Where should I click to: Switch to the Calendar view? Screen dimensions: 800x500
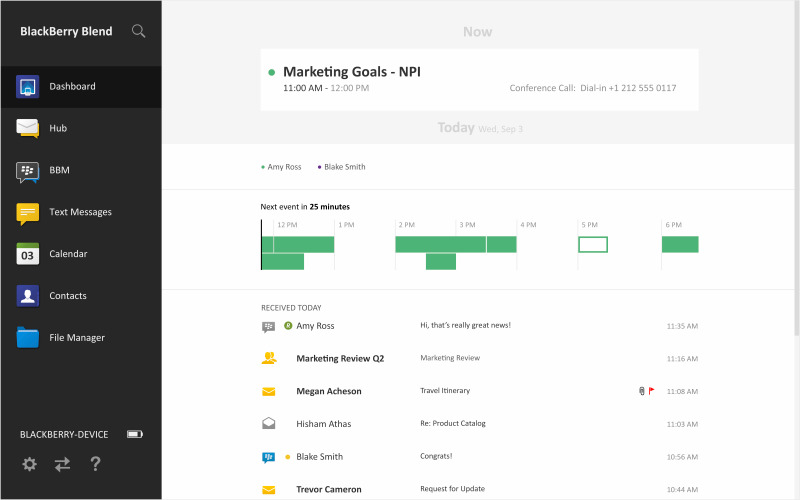coord(68,254)
